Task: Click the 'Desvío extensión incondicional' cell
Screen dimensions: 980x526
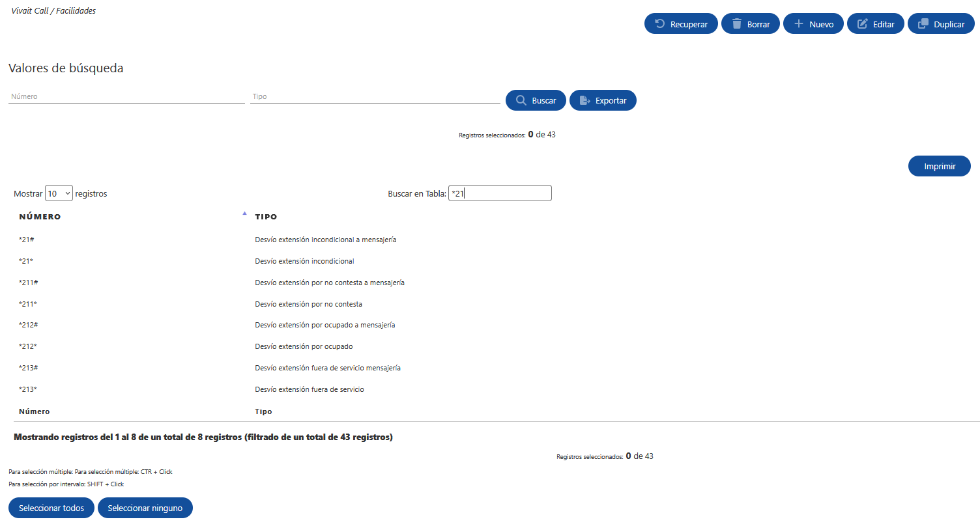Action: coord(304,261)
